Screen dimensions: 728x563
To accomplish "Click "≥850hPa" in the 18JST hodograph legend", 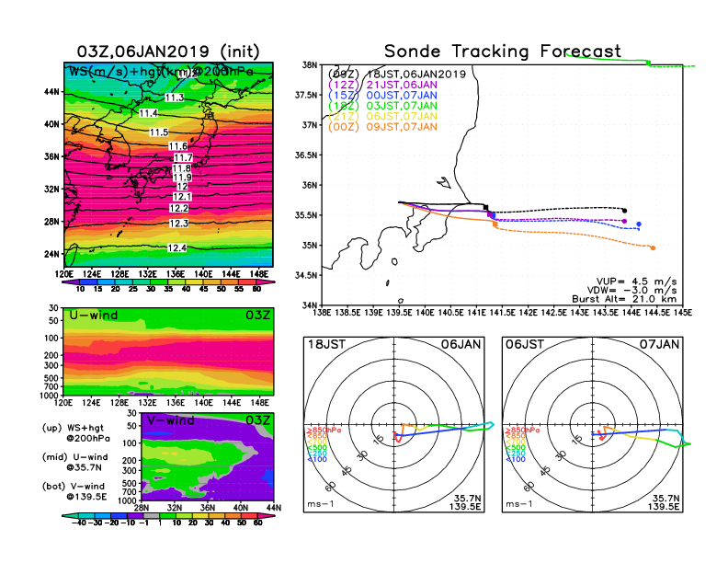I will click(x=324, y=431).
